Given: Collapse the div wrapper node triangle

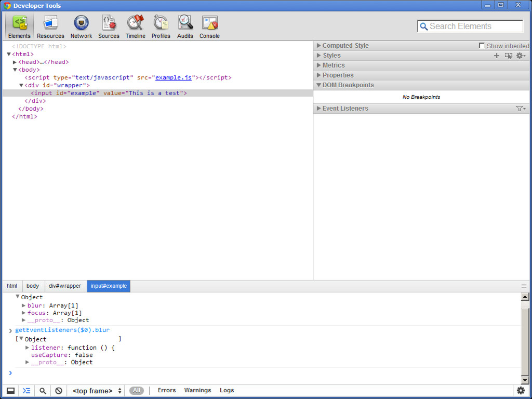Looking at the screenshot, I should coord(21,86).
